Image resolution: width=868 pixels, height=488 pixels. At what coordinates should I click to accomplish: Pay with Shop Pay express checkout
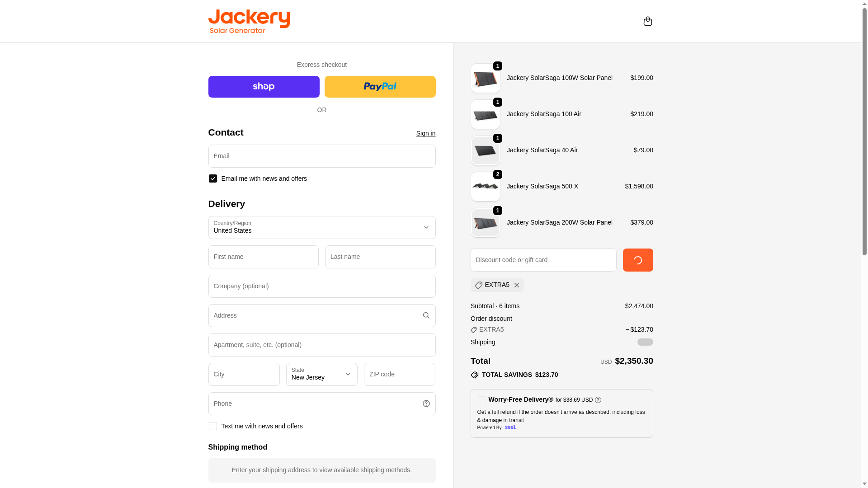[x=264, y=87]
